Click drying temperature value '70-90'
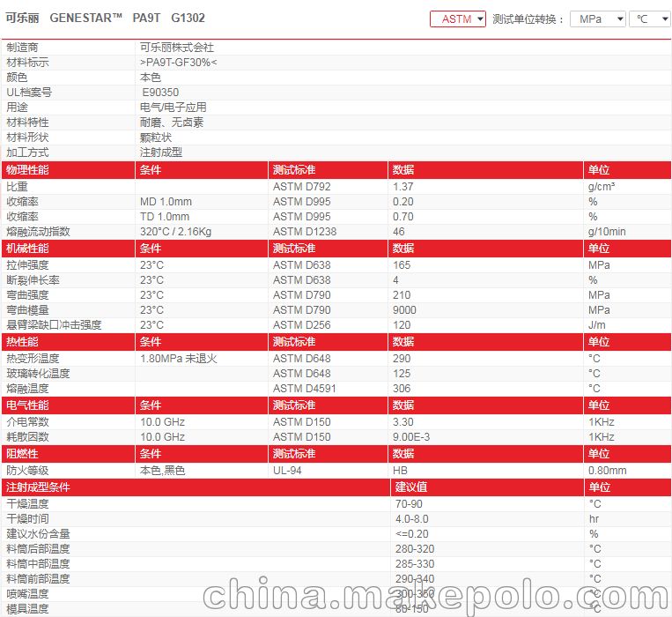Screen dimensions: 672x617 click(x=409, y=504)
